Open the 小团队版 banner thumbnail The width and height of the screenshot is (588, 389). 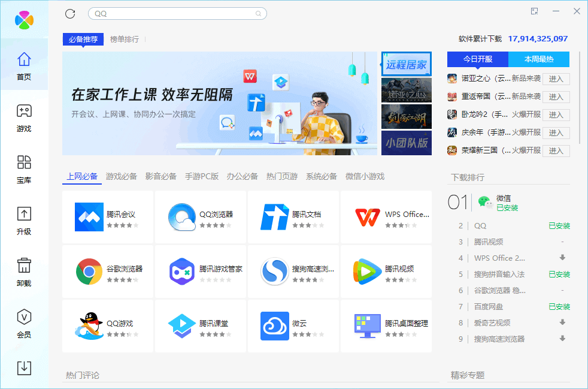tap(407, 143)
